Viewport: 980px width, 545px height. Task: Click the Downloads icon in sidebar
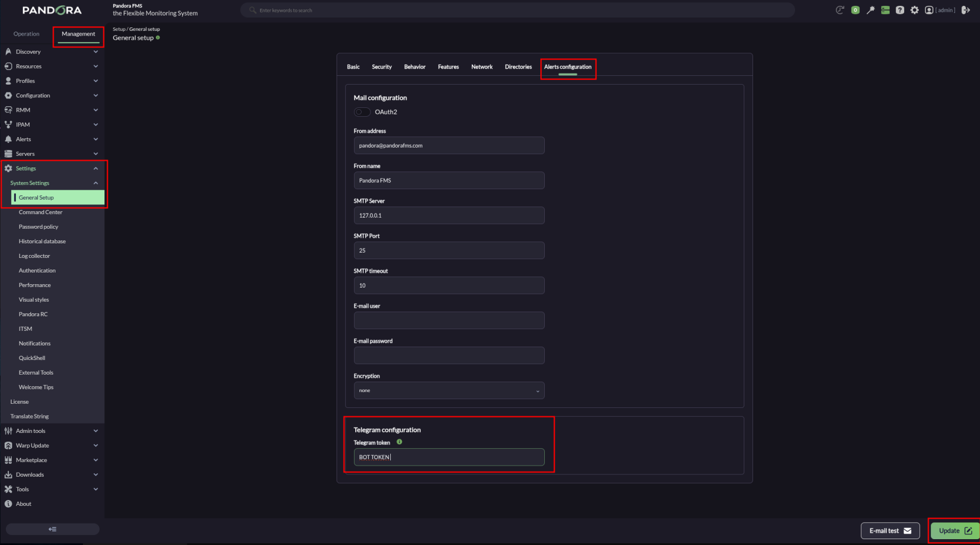coord(8,475)
